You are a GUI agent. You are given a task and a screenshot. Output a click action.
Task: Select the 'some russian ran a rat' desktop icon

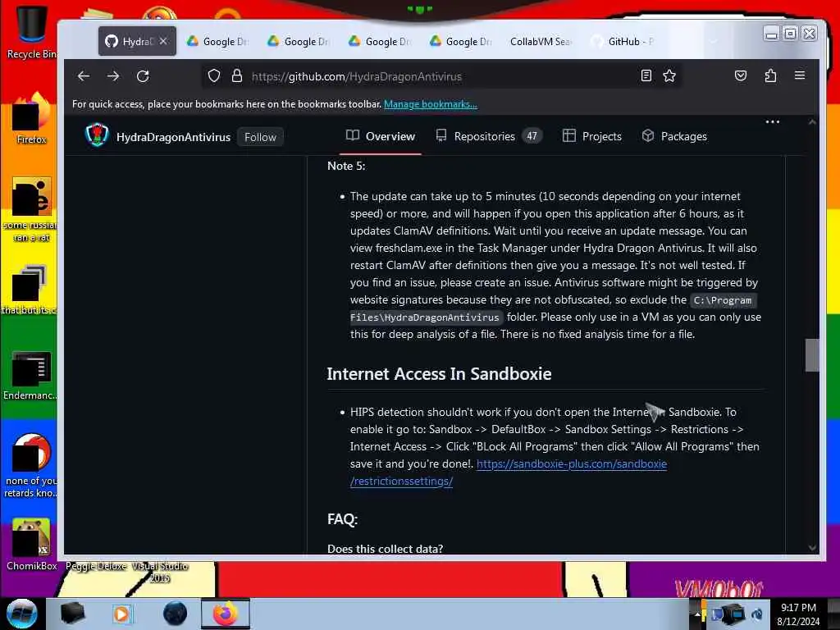click(30, 209)
